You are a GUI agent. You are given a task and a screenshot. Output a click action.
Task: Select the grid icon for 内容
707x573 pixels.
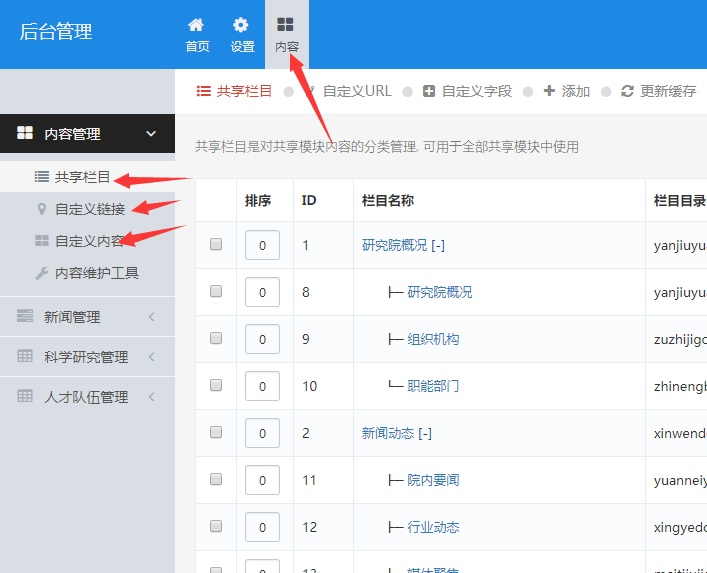285,25
